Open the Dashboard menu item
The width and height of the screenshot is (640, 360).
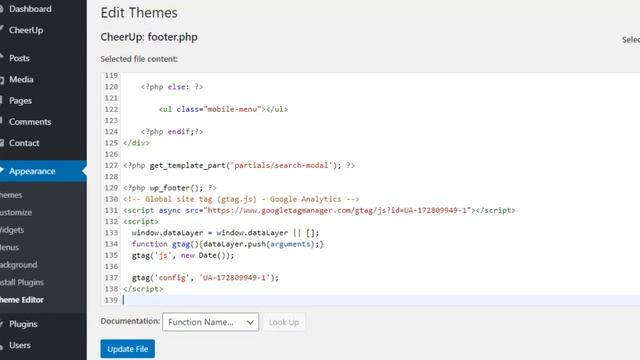(x=30, y=9)
